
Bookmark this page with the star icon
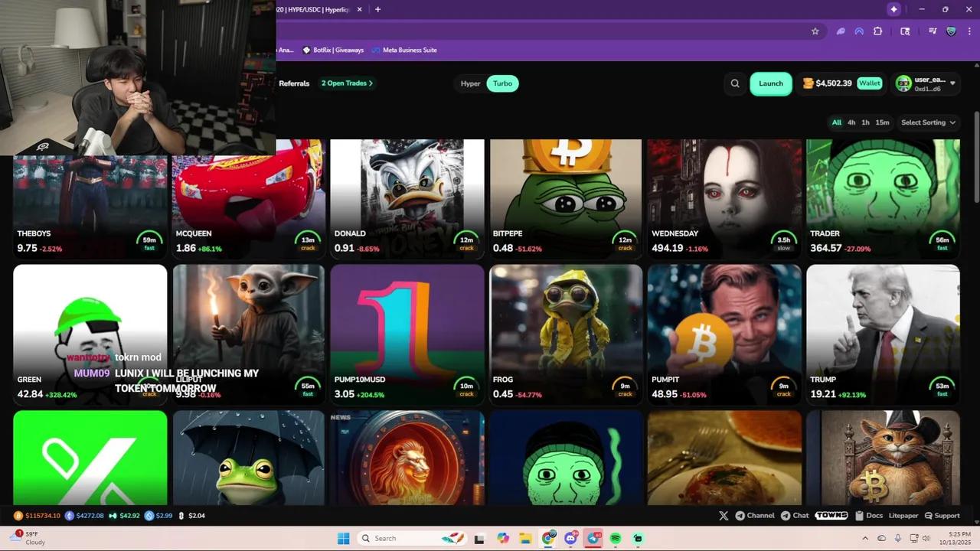(815, 31)
